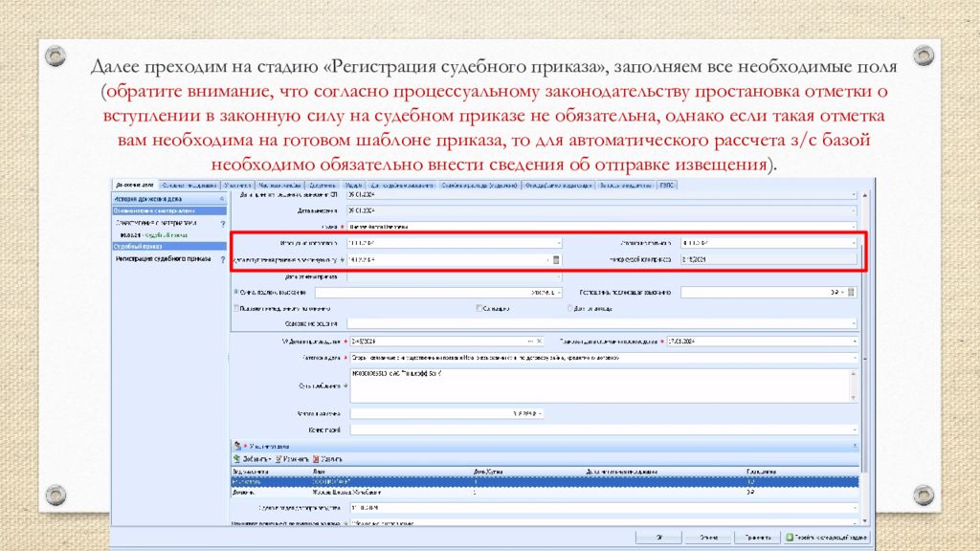Expand the case category dropdown
Screen dimensions: 980x551
point(854,358)
